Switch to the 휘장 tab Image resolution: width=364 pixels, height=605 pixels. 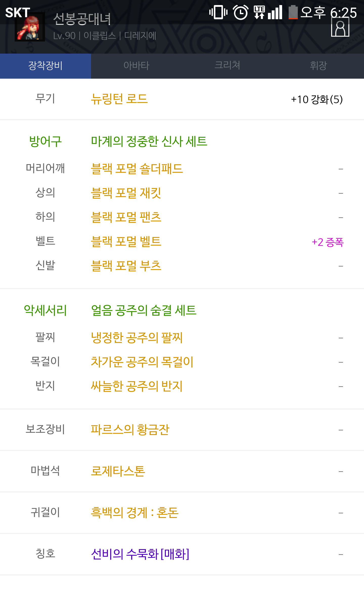click(x=318, y=66)
